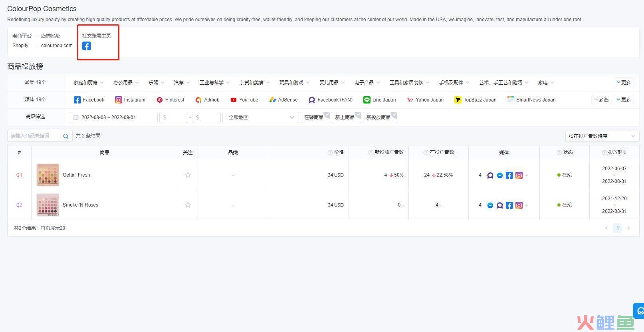
Task: Click the 在投广告数 help icon
Action: (426, 152)
